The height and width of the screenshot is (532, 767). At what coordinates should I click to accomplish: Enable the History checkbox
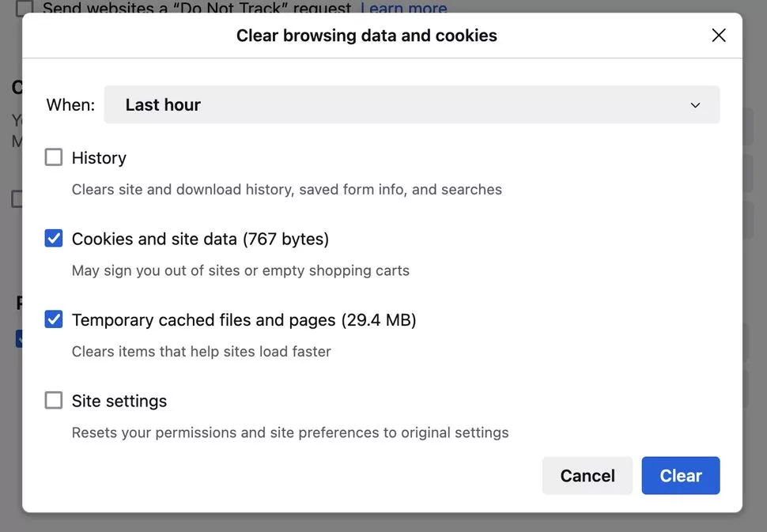click(x=53, y=157)
